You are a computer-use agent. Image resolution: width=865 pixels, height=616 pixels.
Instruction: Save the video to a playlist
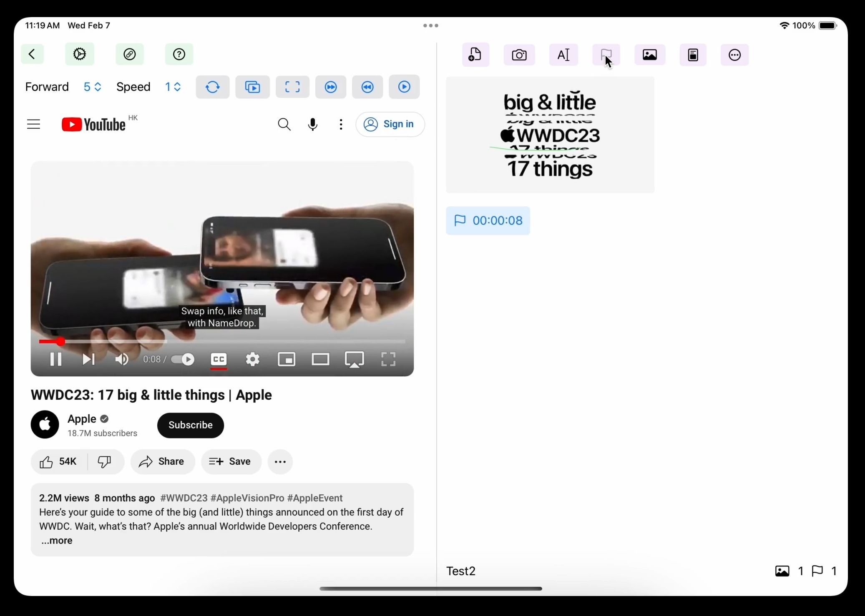pyautogui.click(x=231, y=462)
